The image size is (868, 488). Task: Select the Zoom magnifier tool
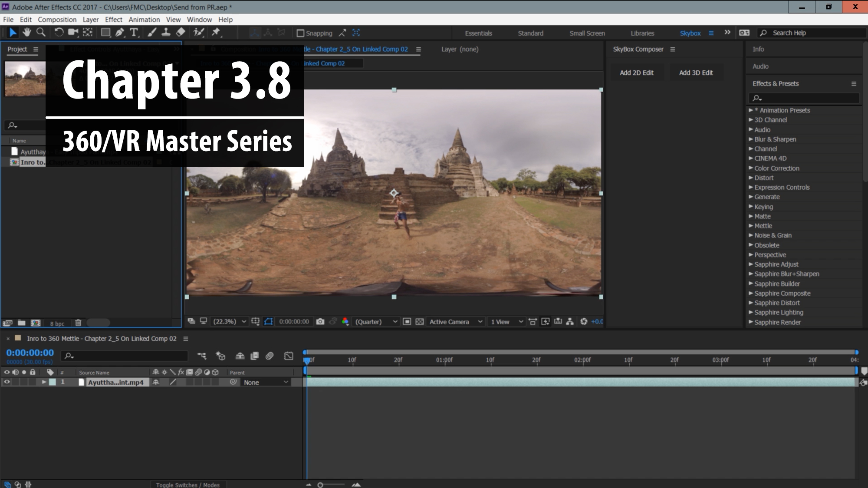[41, 32]
